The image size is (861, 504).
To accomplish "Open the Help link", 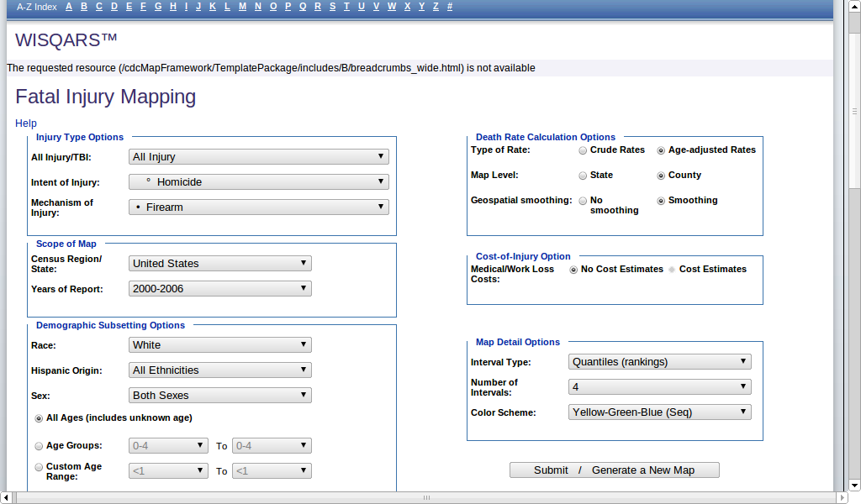I will coord(26,123).
